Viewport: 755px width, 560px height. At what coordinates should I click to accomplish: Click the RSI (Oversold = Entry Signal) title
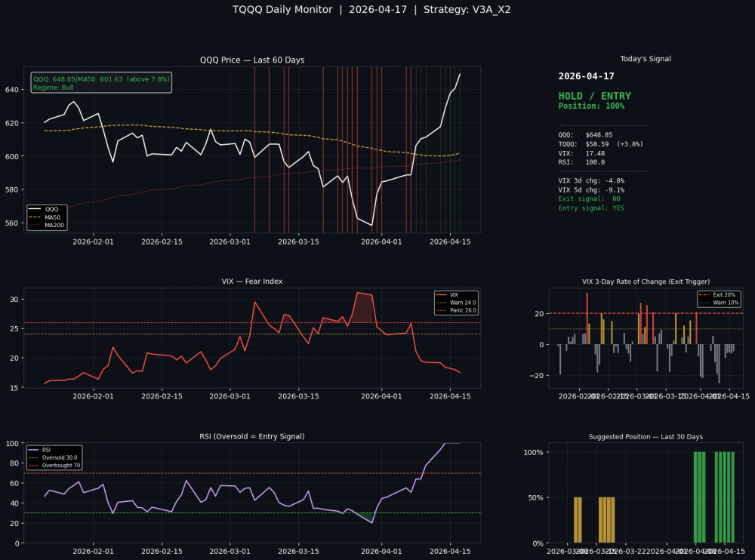click(252, 436)
